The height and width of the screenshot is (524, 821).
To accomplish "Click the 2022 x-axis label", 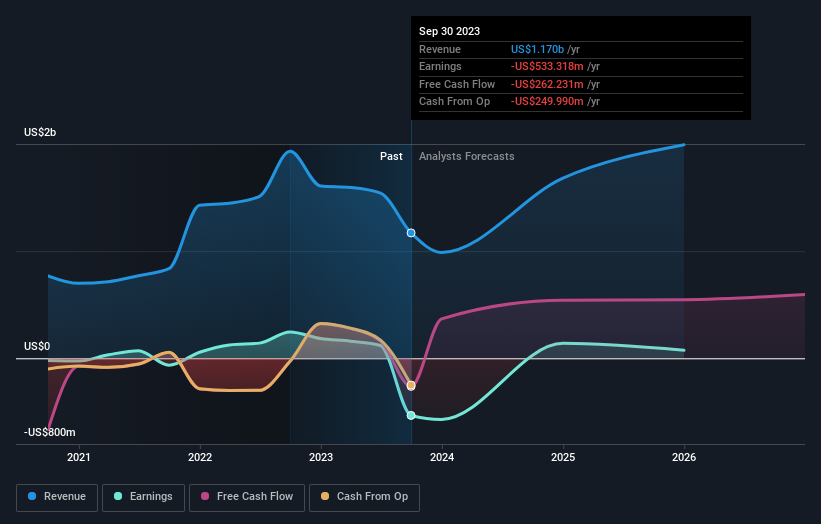I will pyautogui.click(x=200, y=458).
